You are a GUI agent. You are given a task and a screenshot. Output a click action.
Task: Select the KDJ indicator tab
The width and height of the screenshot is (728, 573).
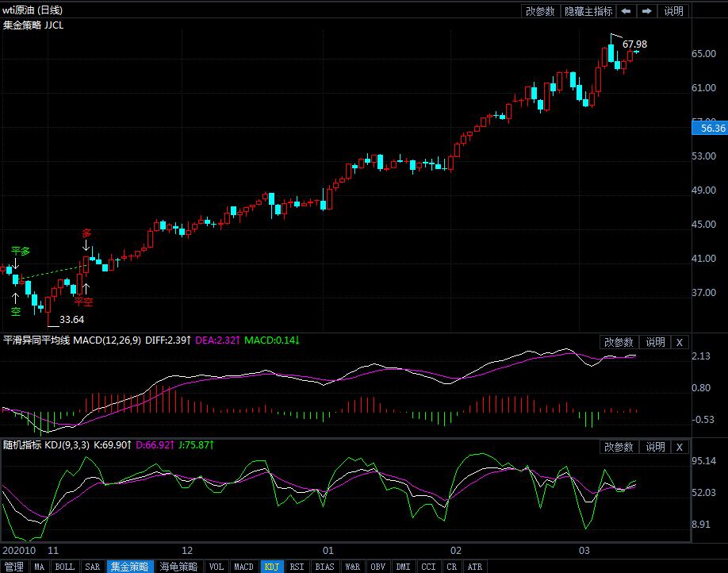[272, 567]
